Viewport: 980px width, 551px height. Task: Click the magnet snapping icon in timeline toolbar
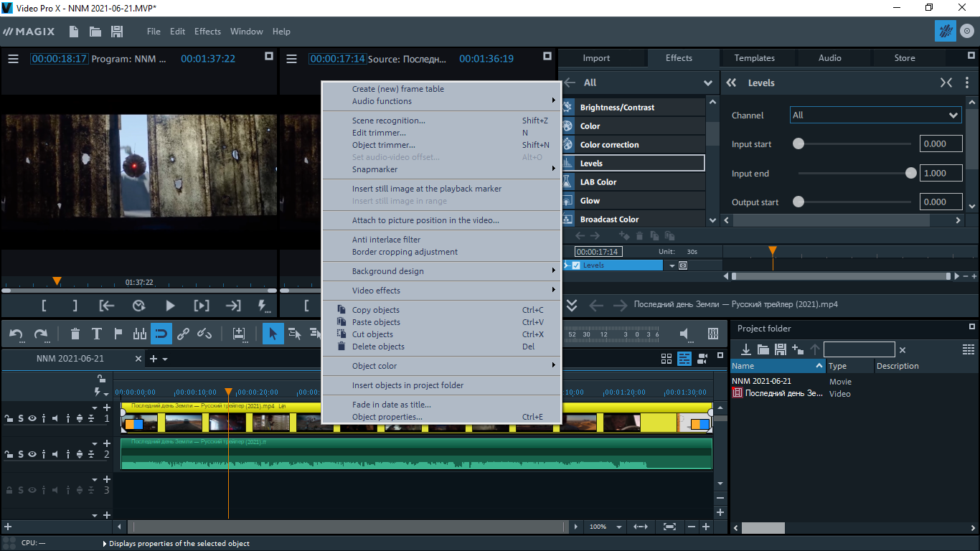[x=161, y=334]
